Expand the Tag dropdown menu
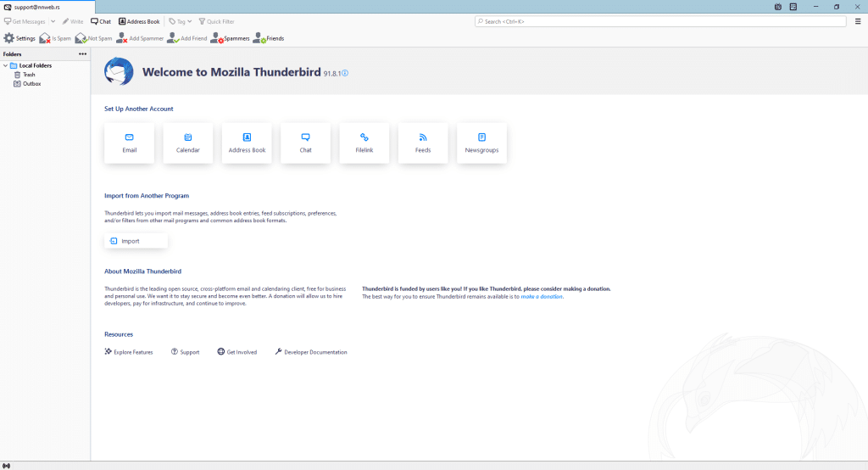Viewport: 868px width, 470px height. click(189, 21)
